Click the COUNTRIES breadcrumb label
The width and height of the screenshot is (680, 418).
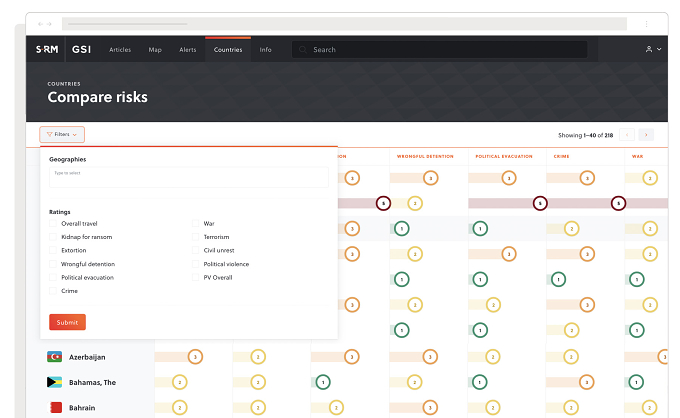64,84
